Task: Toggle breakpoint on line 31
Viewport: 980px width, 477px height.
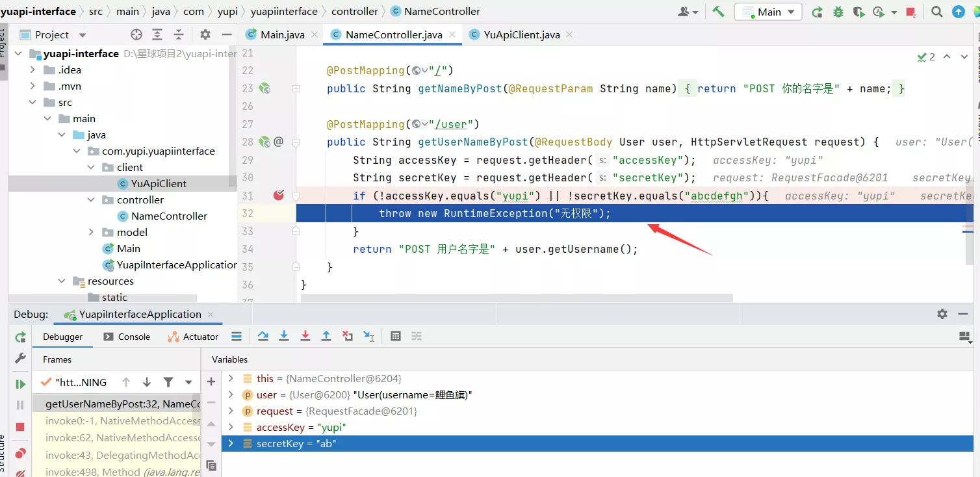Action: pos(279,195)
